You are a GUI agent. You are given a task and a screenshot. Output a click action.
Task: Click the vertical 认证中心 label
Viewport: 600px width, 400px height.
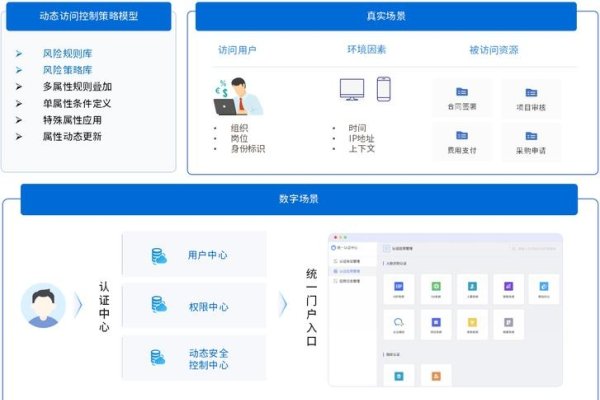104,306
